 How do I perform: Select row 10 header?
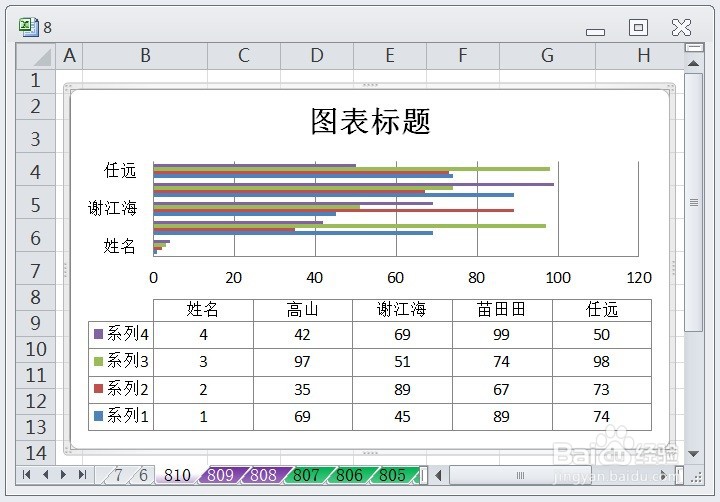click(x=35, y=350)
